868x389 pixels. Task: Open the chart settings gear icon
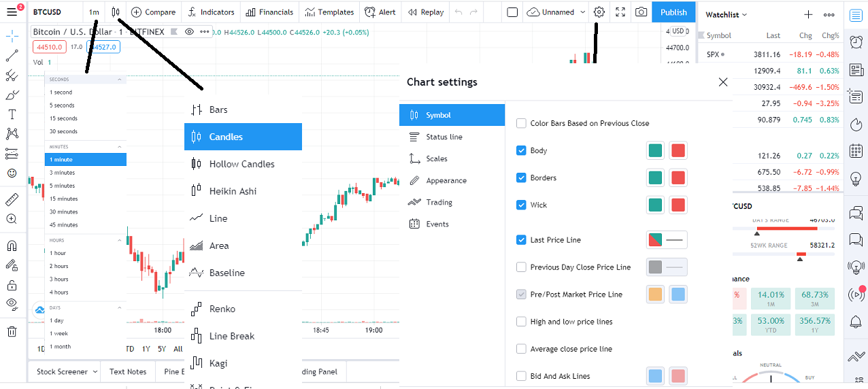pos(599,12)
